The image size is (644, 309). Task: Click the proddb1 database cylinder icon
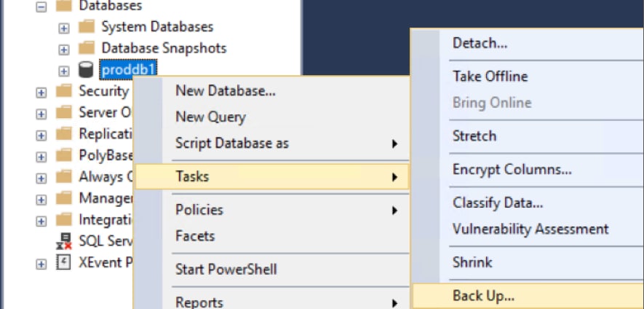[87, 70]
